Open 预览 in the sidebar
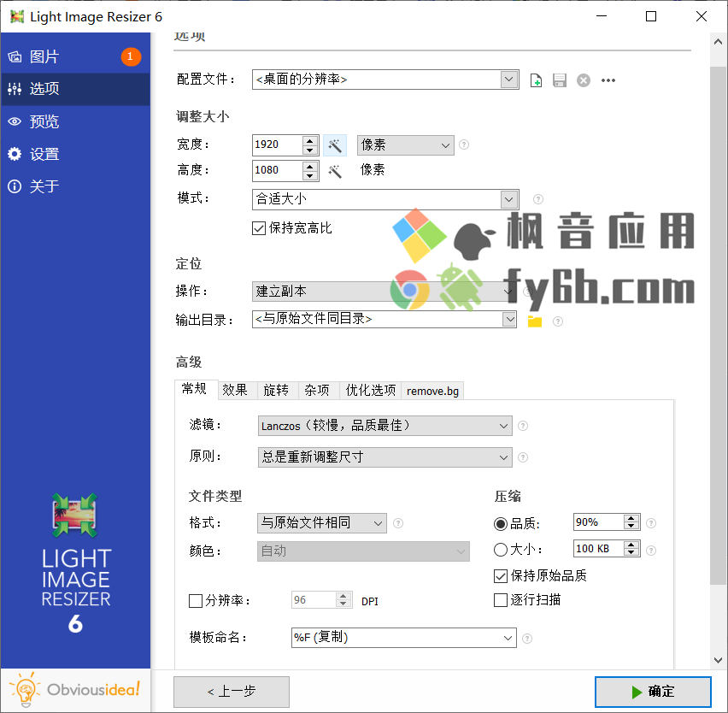The width and height of the screenshot is (728, 713). (75, 121)
